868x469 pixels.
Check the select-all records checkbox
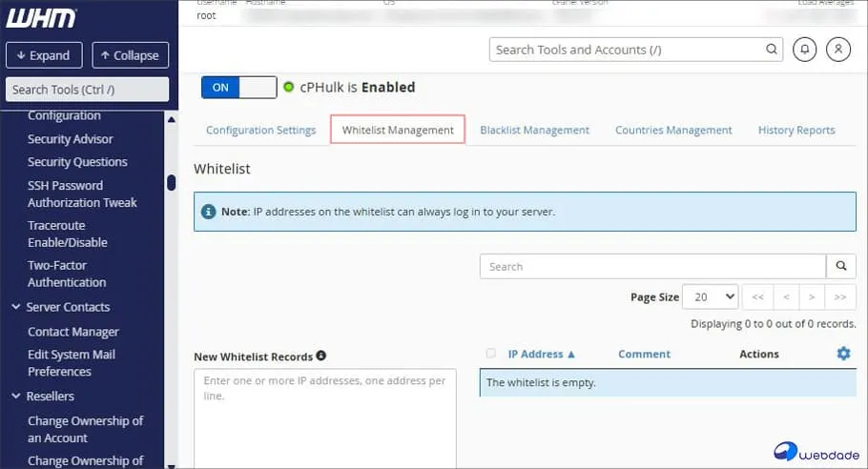pos(491,354)
